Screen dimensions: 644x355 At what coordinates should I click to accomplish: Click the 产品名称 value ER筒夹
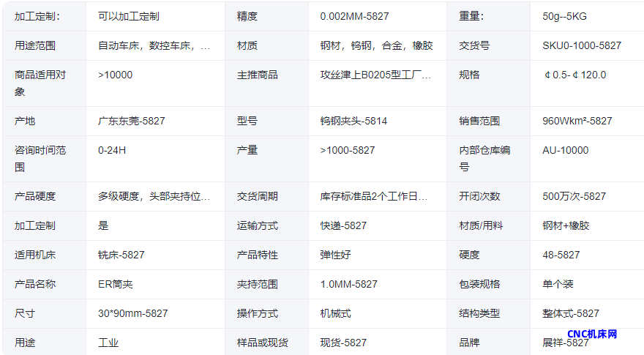[115, 284]
